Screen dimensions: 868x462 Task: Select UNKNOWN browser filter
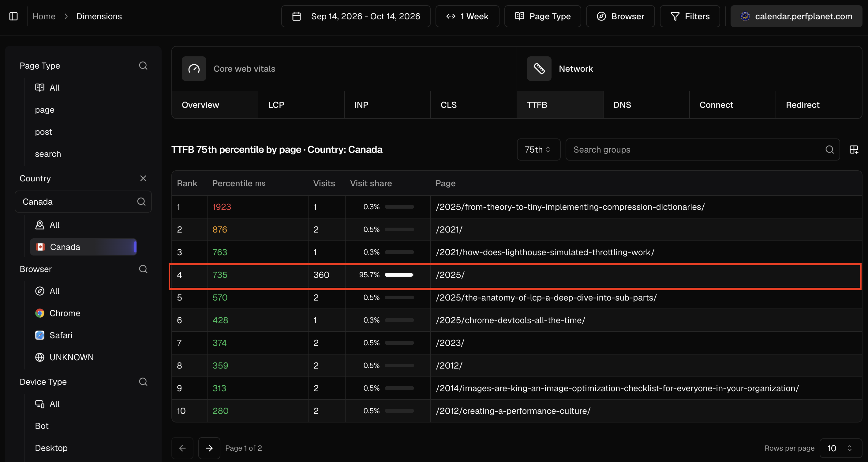point(64,357)
